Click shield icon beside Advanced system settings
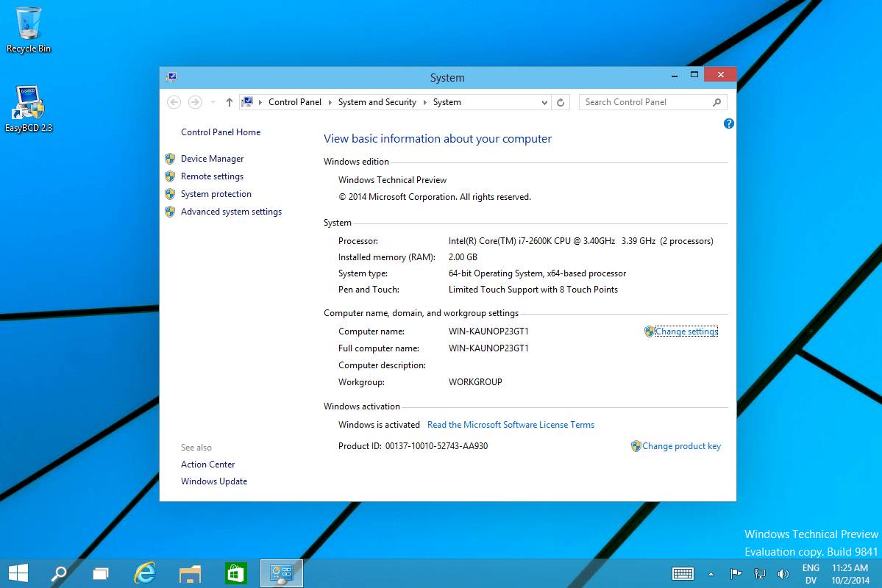 (170, 212)
